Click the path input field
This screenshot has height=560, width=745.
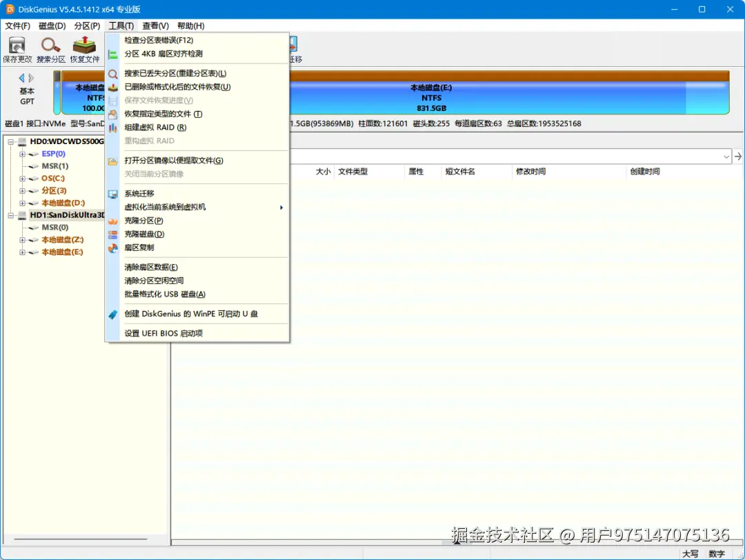[x=506, y=157]
